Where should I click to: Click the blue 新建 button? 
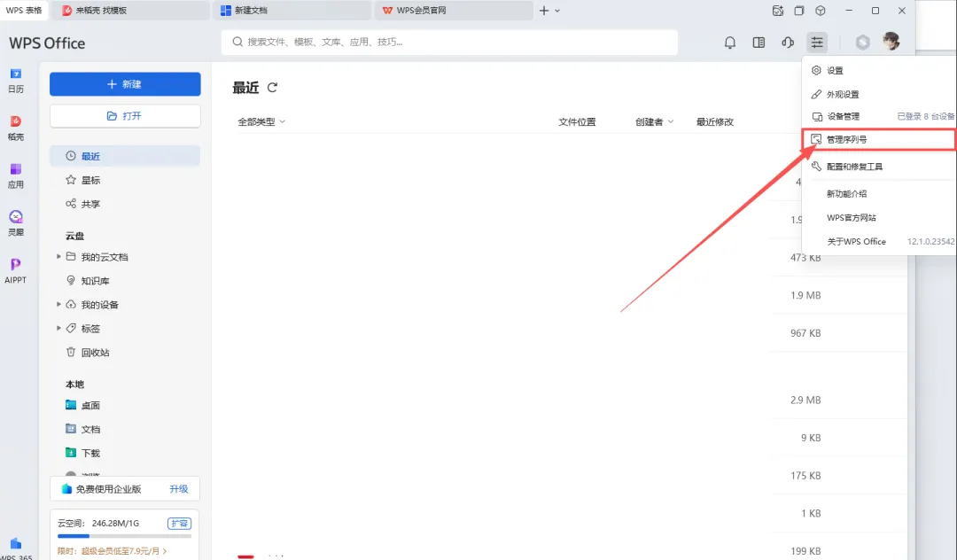125,84
